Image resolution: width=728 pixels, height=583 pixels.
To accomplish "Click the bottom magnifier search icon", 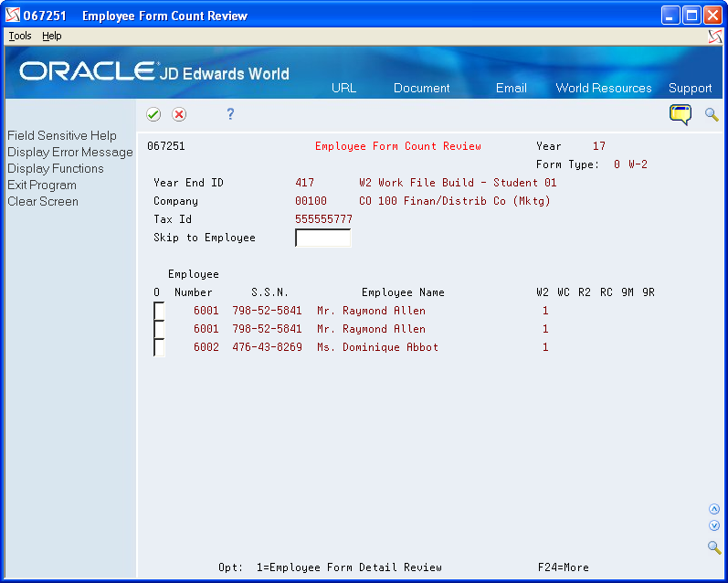I will click(714, 547).
